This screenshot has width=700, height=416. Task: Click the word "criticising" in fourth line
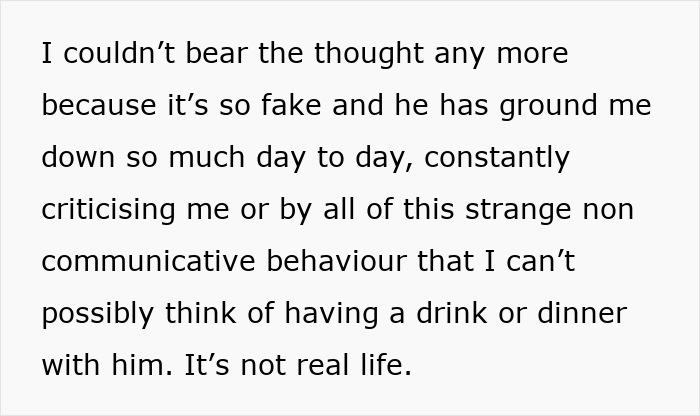point(108,211)
